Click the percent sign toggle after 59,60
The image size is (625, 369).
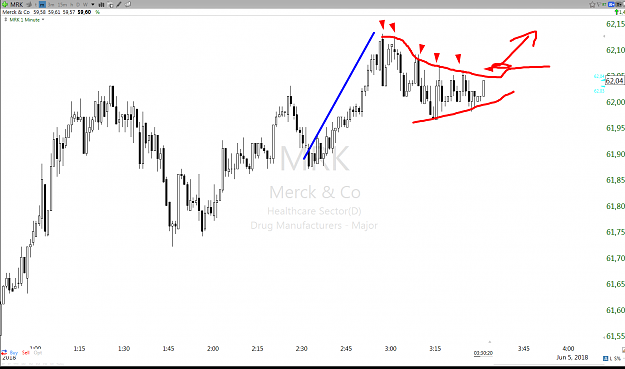coord(98,12)
